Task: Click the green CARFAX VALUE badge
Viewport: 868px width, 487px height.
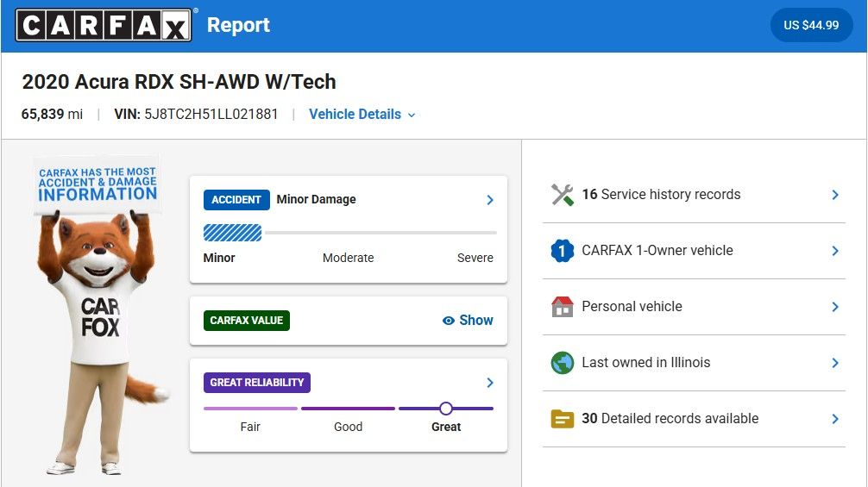Action: (247, 321)
